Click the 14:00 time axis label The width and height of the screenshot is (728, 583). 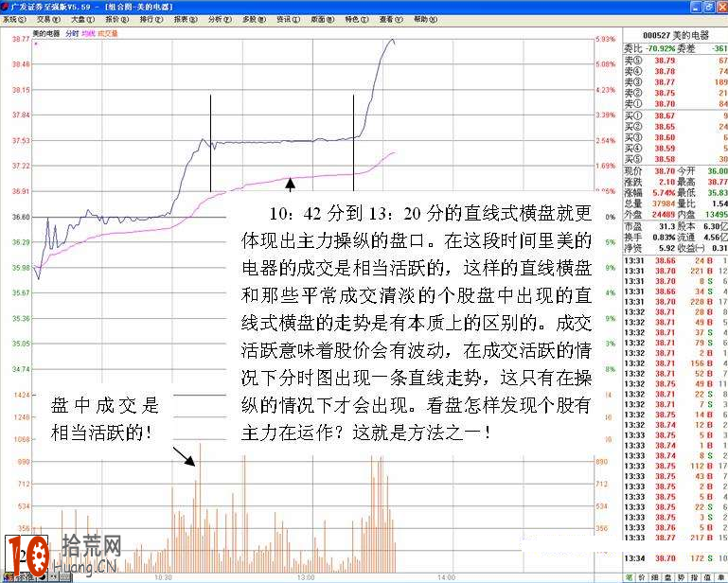pos(446,577)
